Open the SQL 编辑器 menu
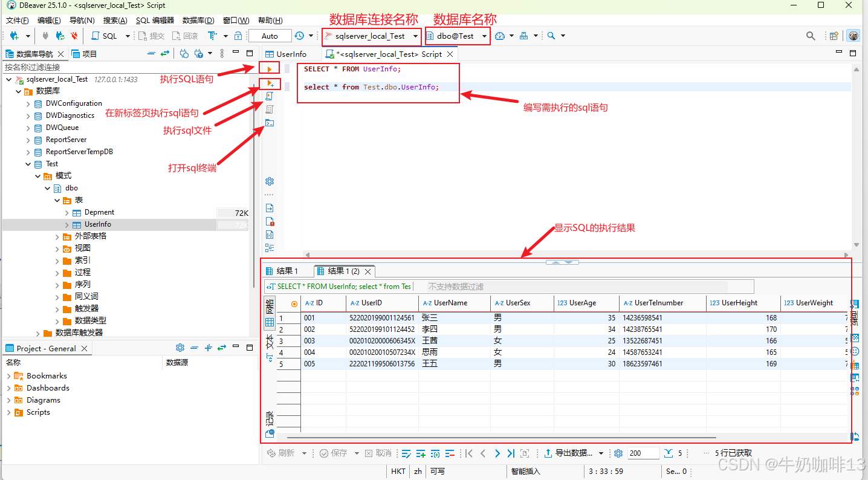Image resolution: width=868 pixels, height=480 pixels. click(155, 20)
